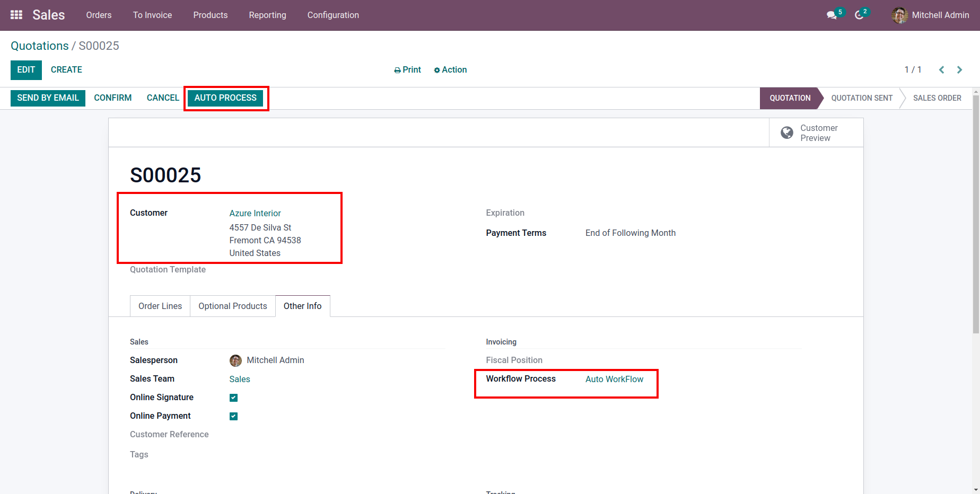Click the AUTO PROCESS button
This screenshot has height=494, width=980.
[x=225, y=98]
